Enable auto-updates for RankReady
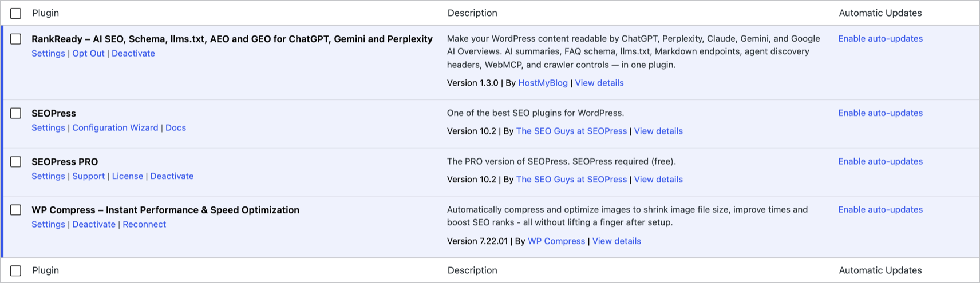The width and height of the screenshot is (980, 283). point(880,38)
